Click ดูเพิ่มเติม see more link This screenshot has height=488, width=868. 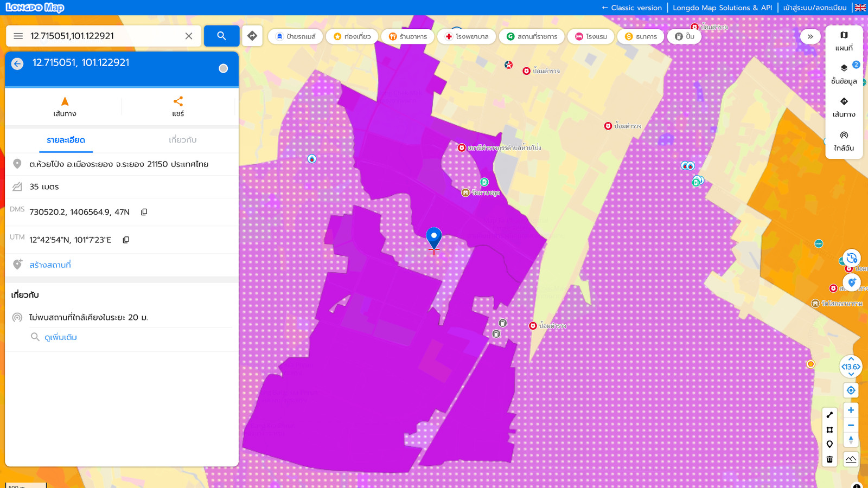coord(61,337)
